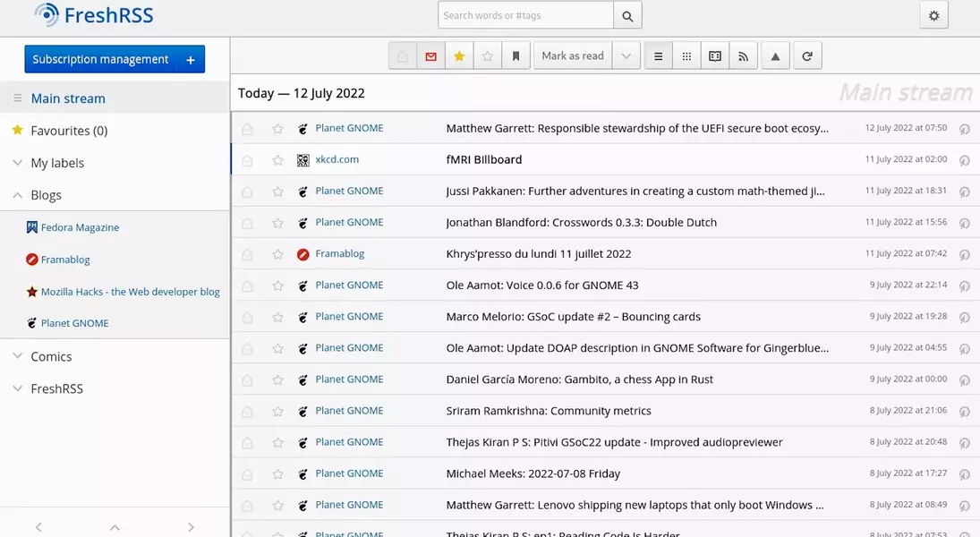Show unread articles with envelope icon
Screen dimensions: 980x537
(430, 56)
